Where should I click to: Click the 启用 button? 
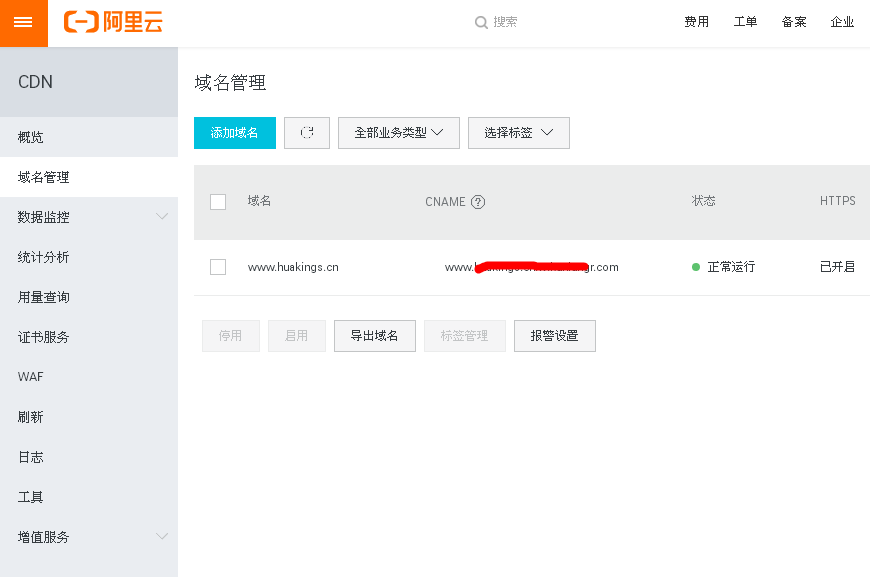297,336
